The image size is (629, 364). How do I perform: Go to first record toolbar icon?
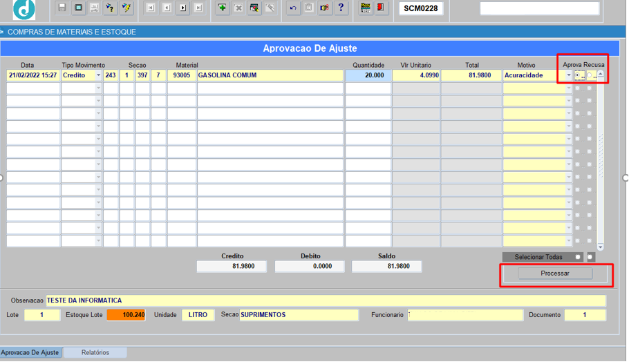click(x=151, y=8)
